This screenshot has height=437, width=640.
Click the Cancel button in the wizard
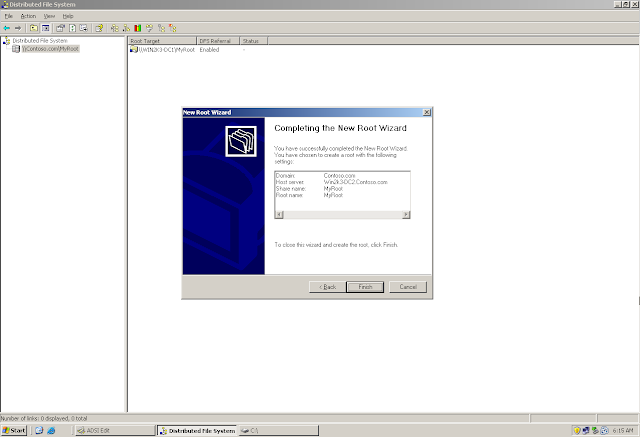[x=408, y=287]
